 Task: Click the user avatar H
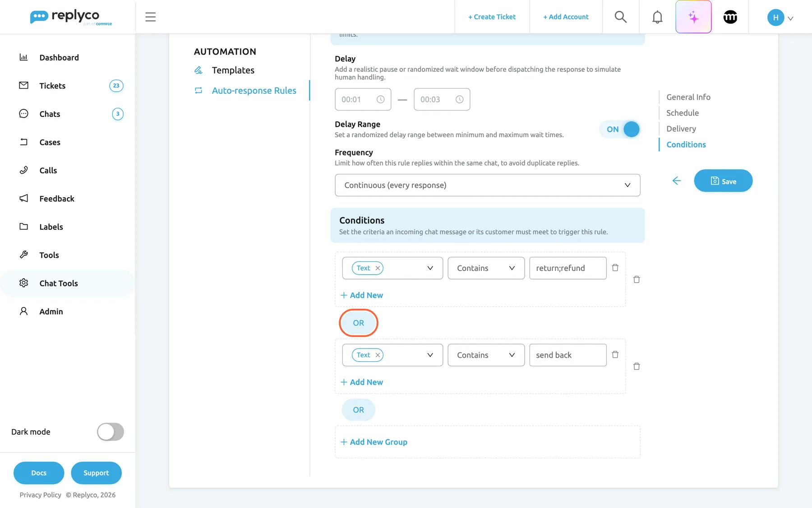(775, 18)
